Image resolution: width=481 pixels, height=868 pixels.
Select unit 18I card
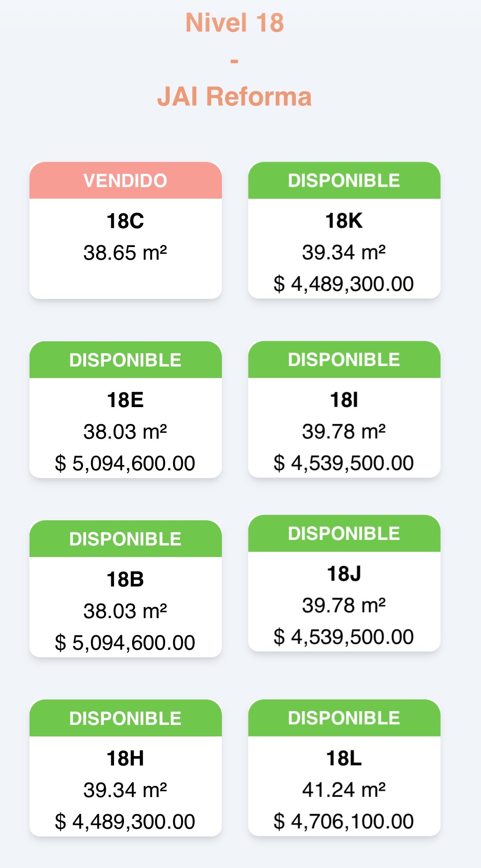pos(344,409)
